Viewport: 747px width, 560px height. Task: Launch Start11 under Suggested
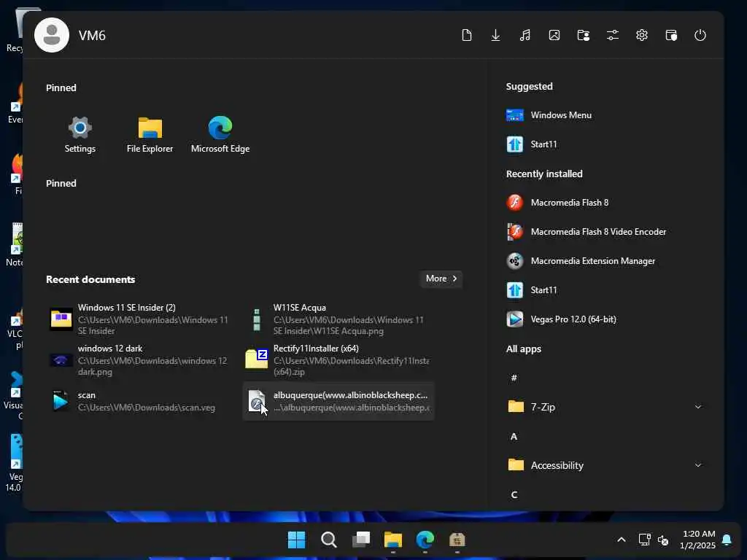pos(532,144)
